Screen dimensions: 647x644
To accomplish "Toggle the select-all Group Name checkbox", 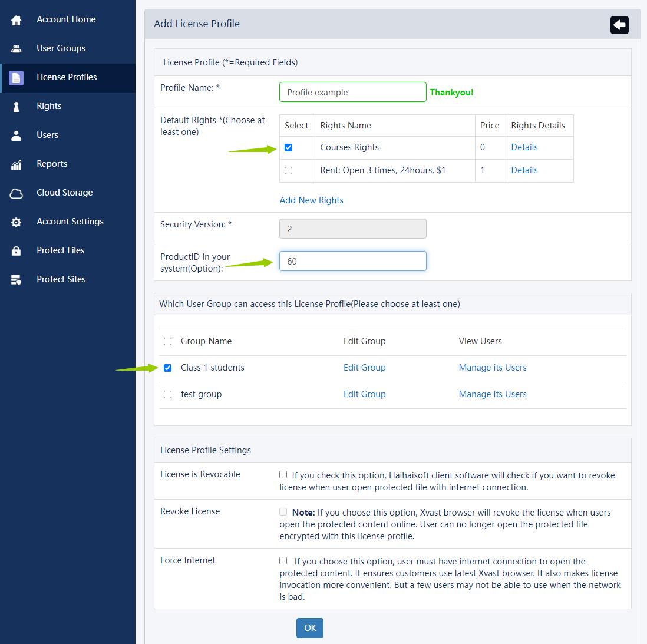I will (168, 342).
